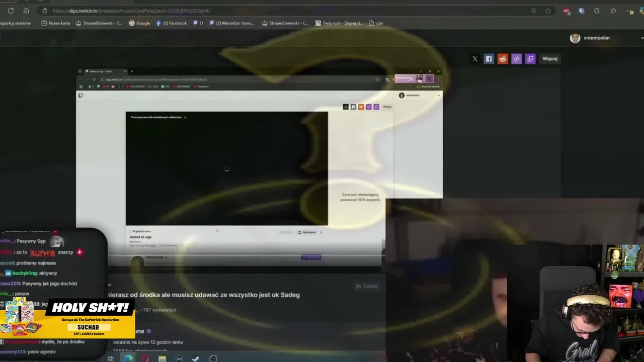This screenshot has width=644, height=362.
Task: Open Opera from the taskbar
Action: point(145,358)
